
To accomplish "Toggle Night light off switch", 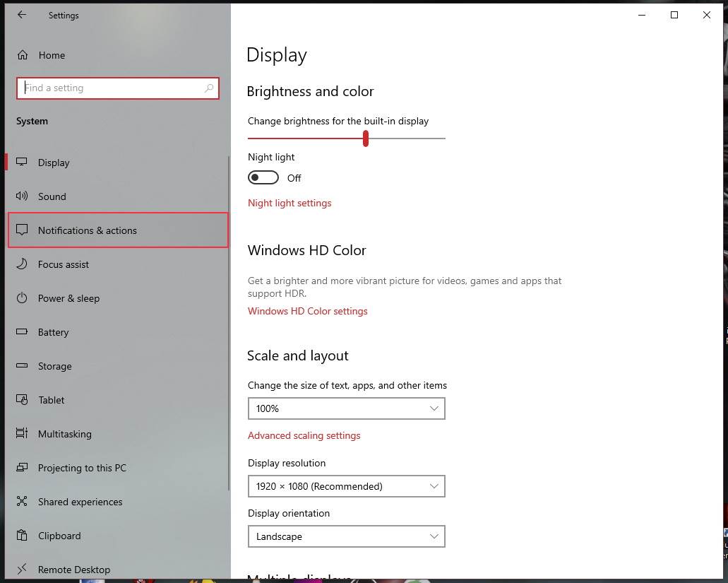I will tap(263, 177).
